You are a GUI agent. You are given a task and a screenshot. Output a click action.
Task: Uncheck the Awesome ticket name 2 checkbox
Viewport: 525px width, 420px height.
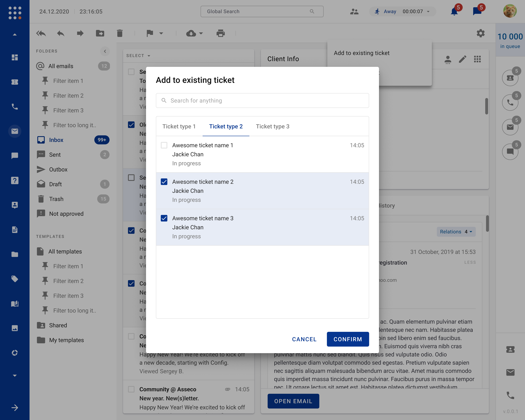(164, 182)
